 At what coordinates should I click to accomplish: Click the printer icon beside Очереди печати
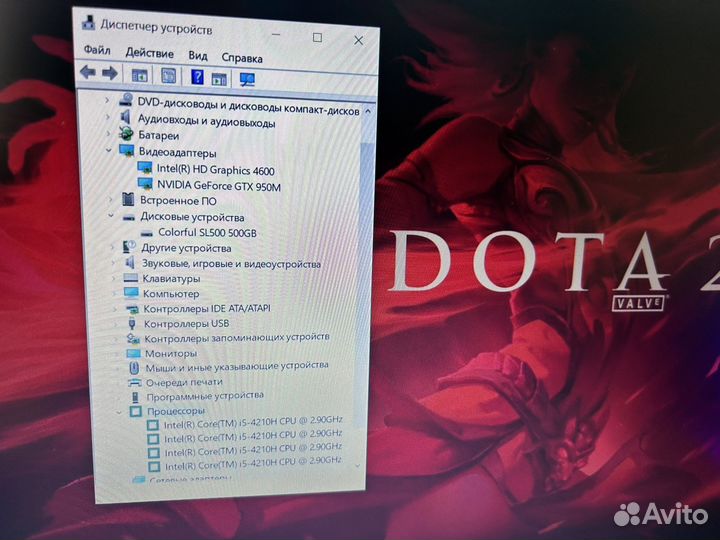(x=134, y=382)
